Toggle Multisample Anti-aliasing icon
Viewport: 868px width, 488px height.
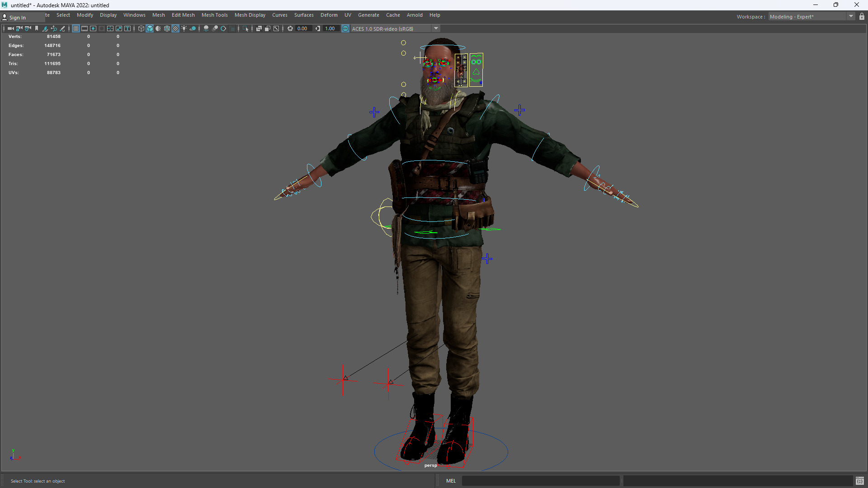tap(223, 28)
